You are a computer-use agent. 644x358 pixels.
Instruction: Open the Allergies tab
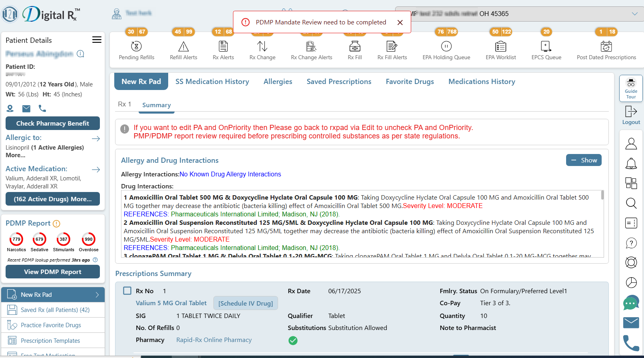click(278, 82)
